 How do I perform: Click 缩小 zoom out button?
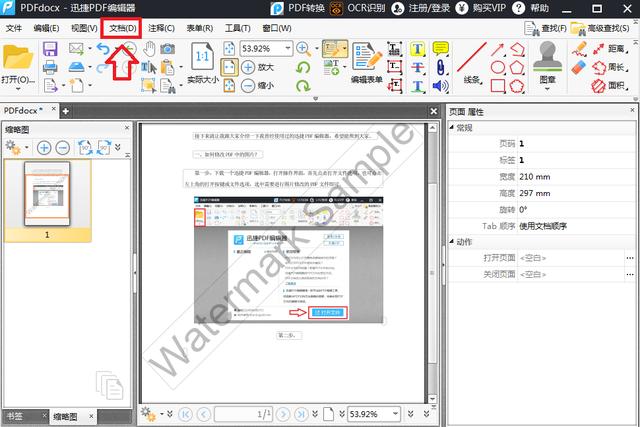point(258,85)
